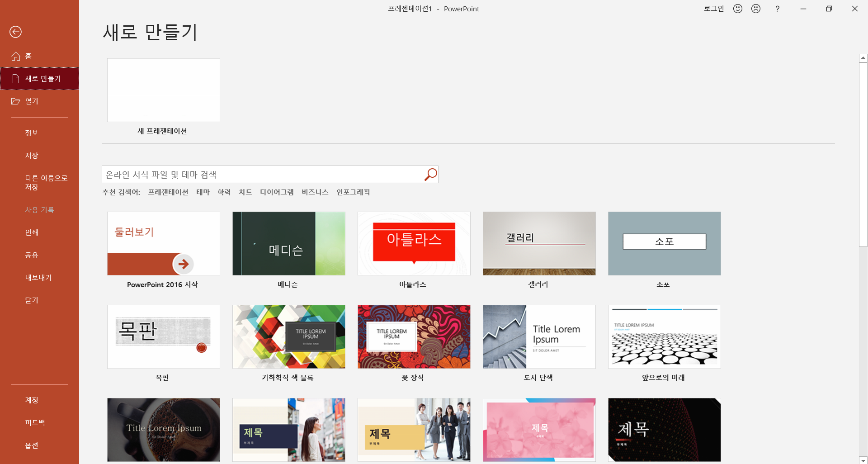
Task: Click suggested search 다이어그램
Action: (x=277, y=192)
